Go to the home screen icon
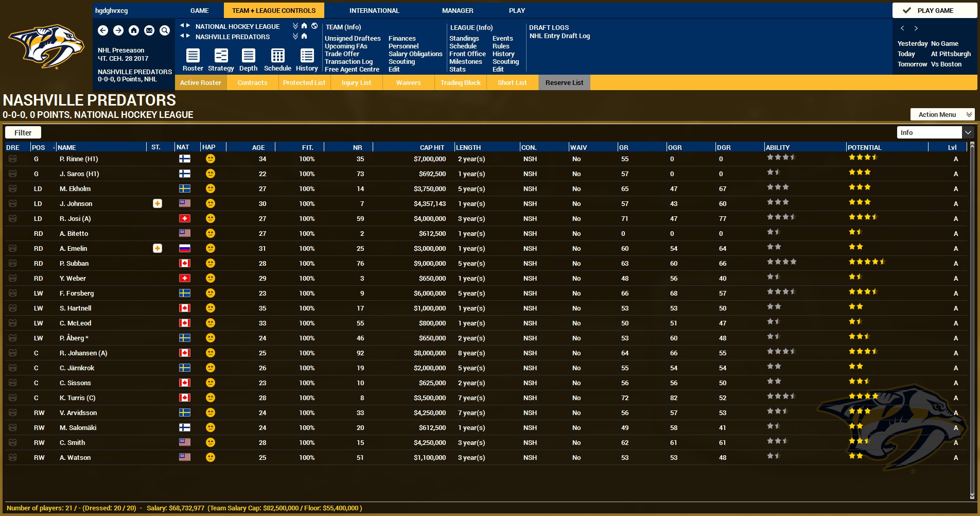The width and height of the screenshot is (980, 516). [134, 31]
